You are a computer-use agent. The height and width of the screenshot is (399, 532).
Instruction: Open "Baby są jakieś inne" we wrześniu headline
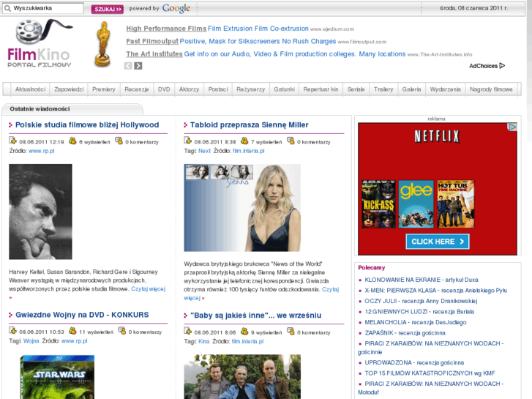(256, 316)
